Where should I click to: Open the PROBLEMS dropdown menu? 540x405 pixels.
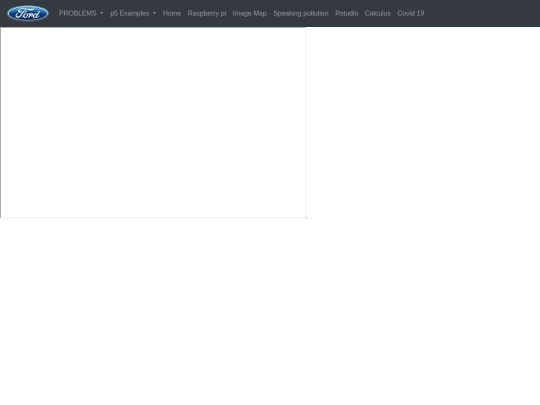[x=81, y=13]
